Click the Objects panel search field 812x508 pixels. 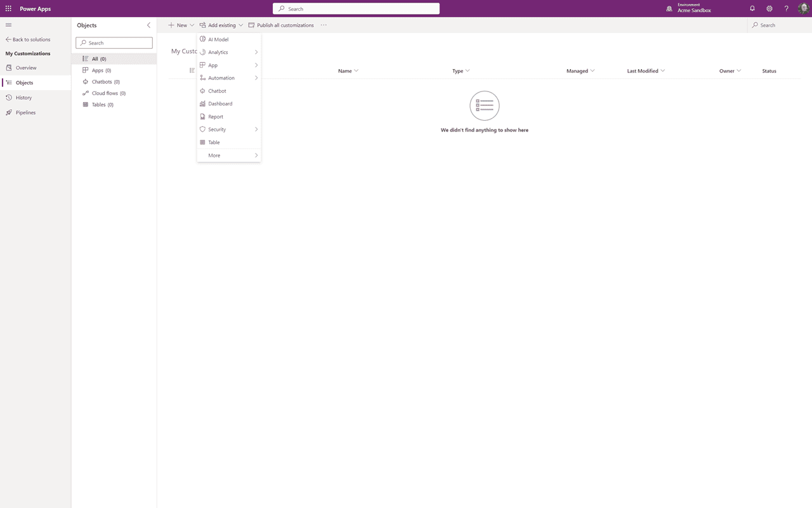click(x=114, y=43)
